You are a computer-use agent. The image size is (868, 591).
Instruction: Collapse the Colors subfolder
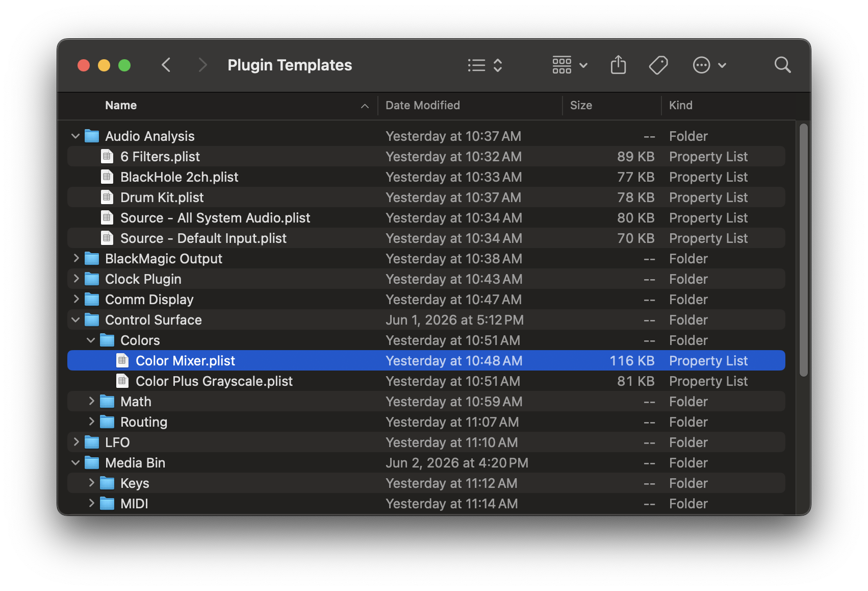click(x=91, y=340)
